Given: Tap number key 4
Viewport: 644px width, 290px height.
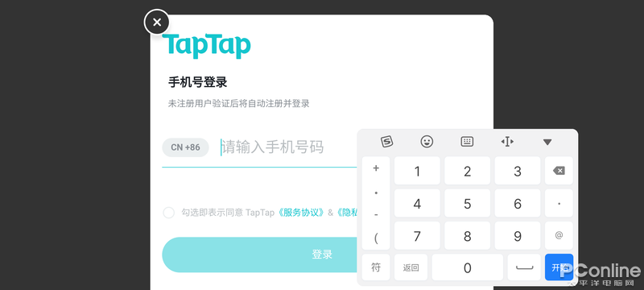Looking at the screenshot, I should (417, 203).
